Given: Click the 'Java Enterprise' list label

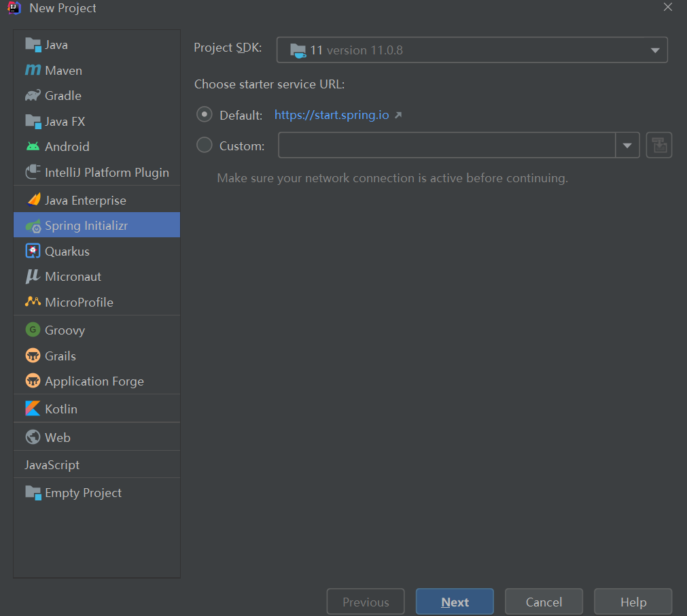Looking at the screenshot, I should pos(86,201).
